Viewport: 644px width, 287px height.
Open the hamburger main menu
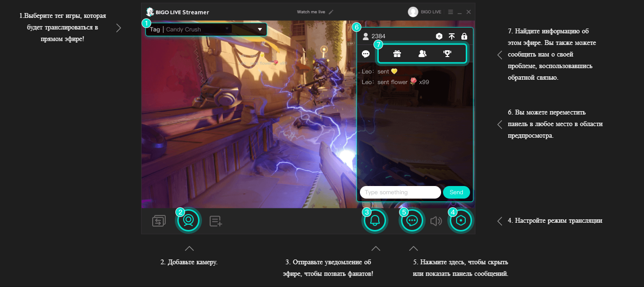pyautogui.click(x=450, y=12)
